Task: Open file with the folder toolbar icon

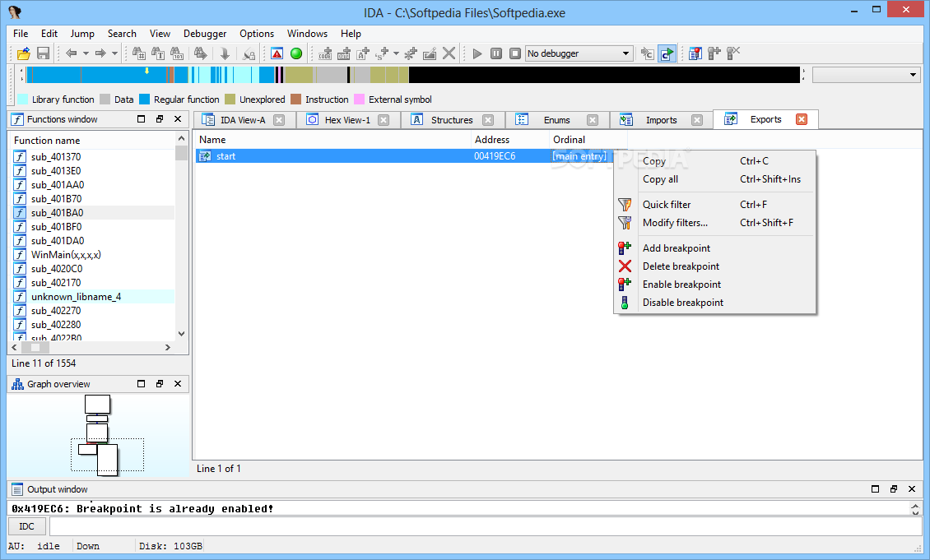Action: point(24,54)
